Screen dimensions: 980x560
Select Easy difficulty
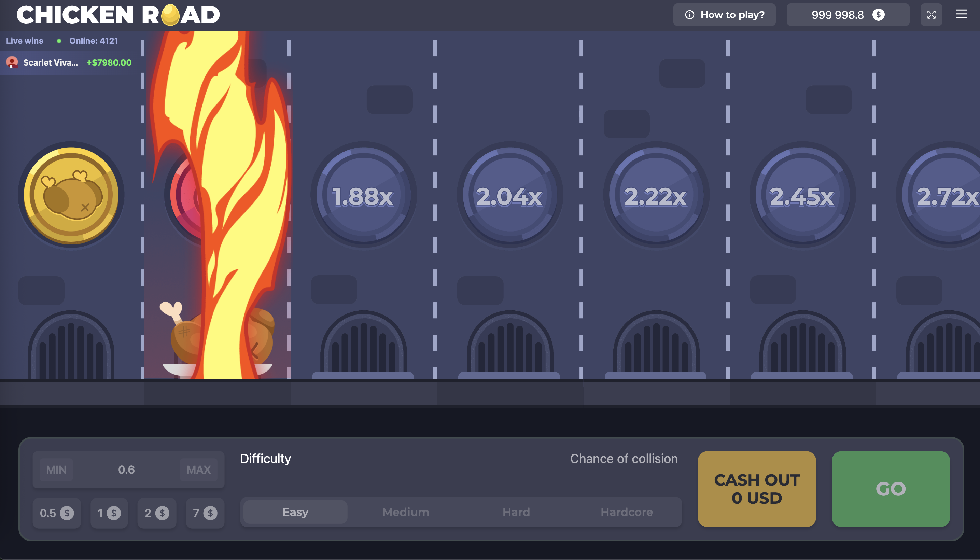pos(295,512)
